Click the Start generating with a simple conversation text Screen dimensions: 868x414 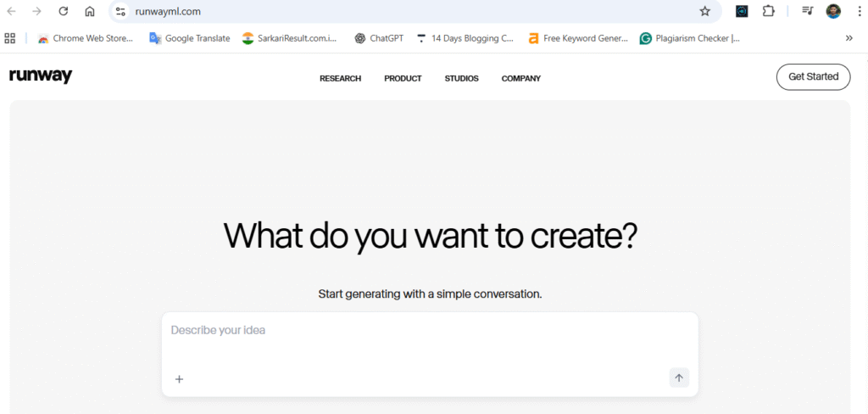pos(430,294)
